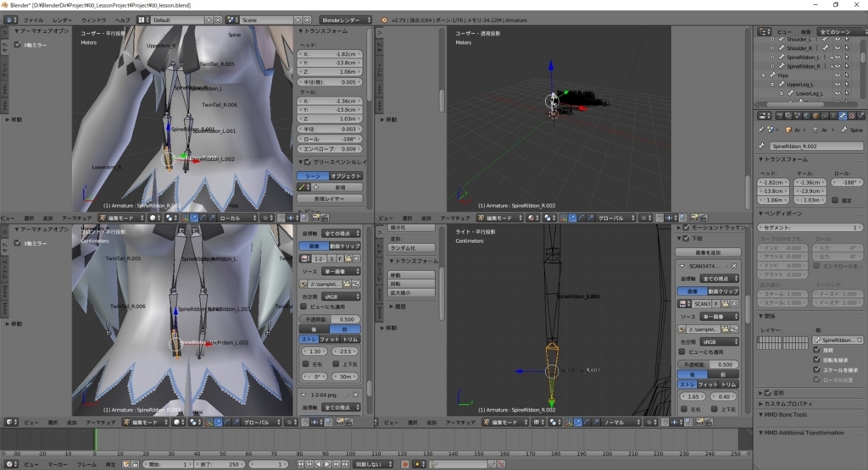Screen dimensions: 868x470
Task: Click open image folder icon beside 1-2- field
Action: (348, 258)
